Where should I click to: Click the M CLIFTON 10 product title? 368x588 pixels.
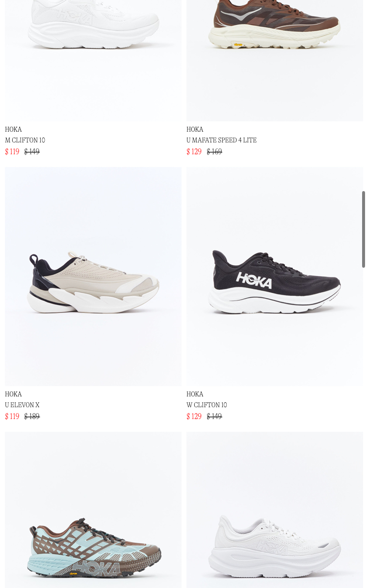point(25,140)
